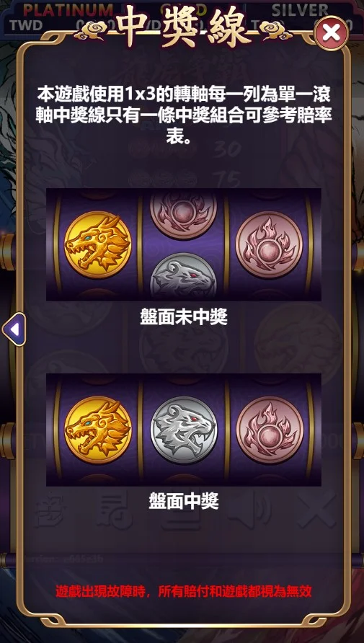Select pink flame coin in 盤面中獎 example
This screenshot has width=364, height=643.
(270, 430)
